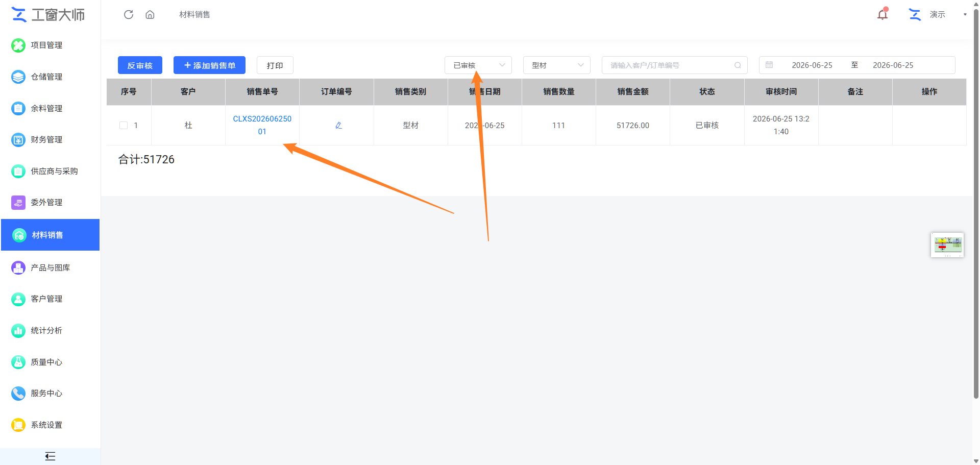The image size is (980, 465).
Task: Click the 反审核 button
Action: click(140, 65)
